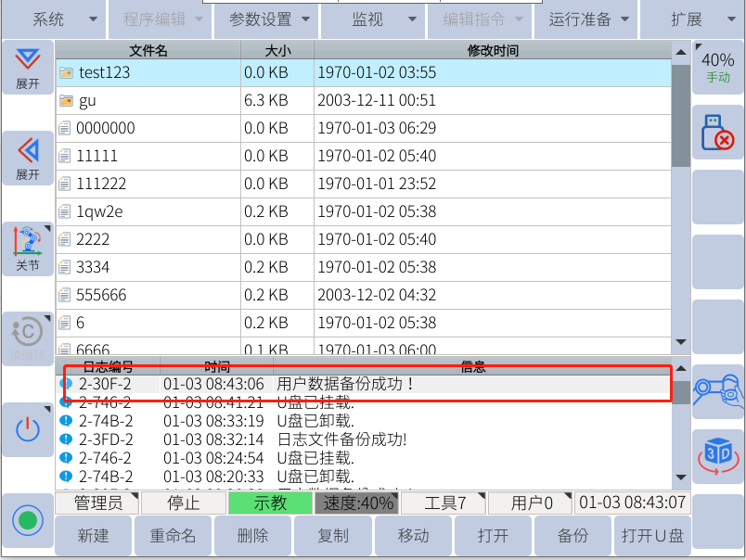The width and height of the screenshot is (746, 560).
Task: Click the 打开U盘 button
Action: pyautogui.click(x=652, y=536)
